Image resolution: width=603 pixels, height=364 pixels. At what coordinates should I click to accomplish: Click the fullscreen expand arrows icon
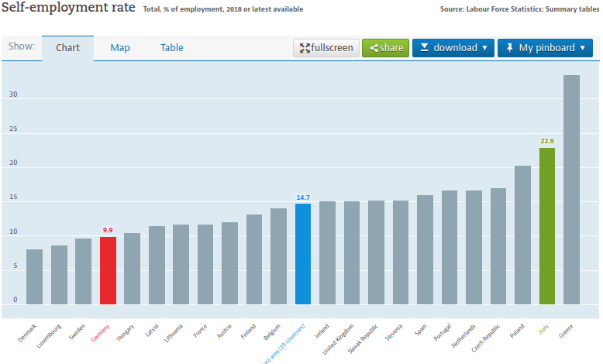point(305,48)
